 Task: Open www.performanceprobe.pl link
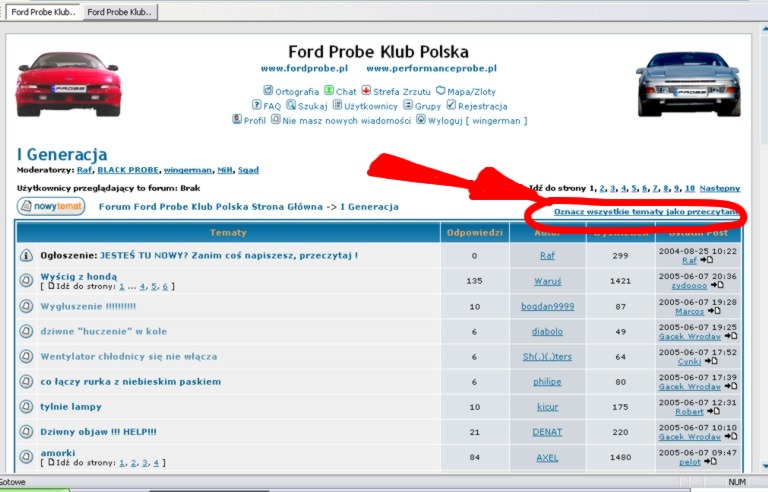[432, 69]
